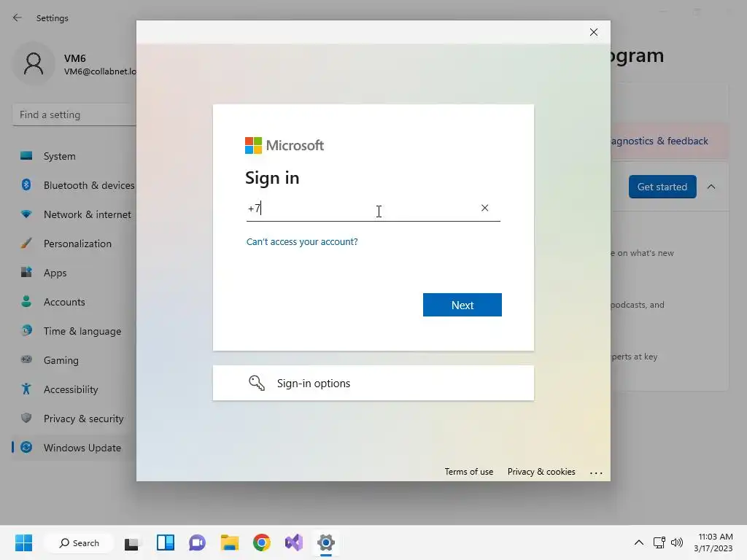Click the Privacy shield icon
This screenshot has height=560, width=747.
point(26,418)
